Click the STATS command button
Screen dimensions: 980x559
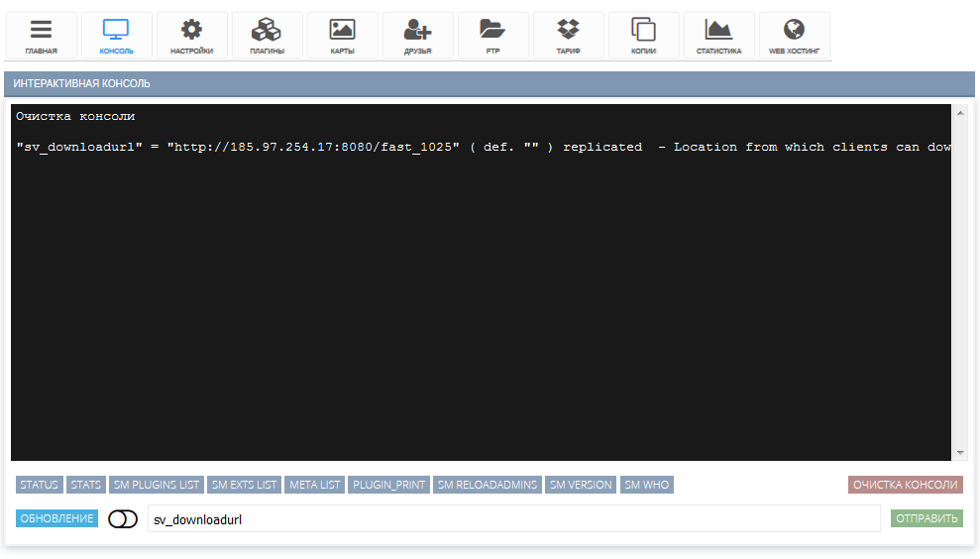(x=85, y=485)
